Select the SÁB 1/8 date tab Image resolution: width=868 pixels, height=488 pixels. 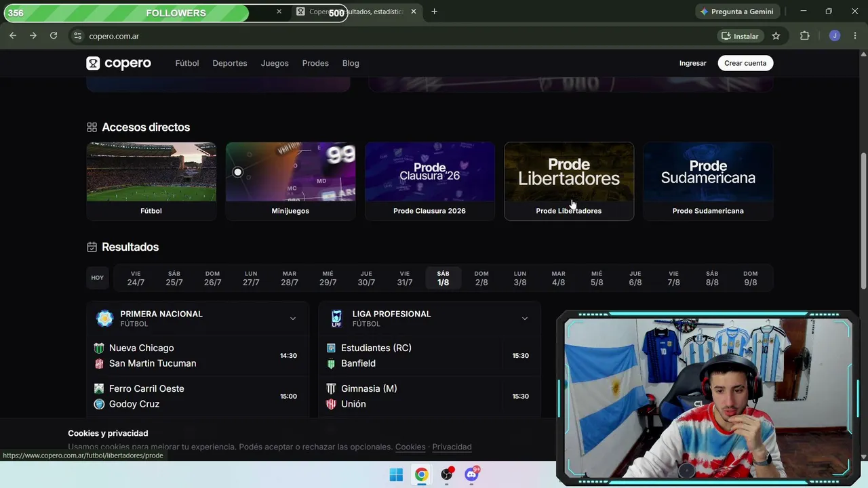[x=443, y=278]
